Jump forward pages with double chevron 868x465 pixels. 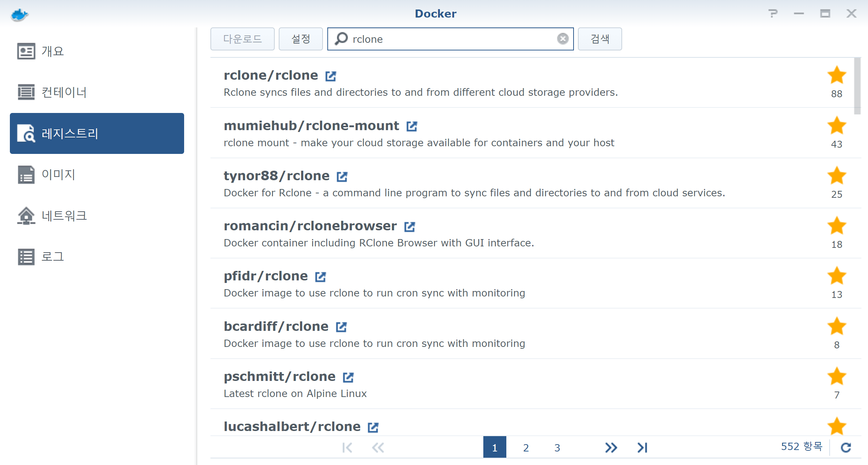tap(611, 447)
